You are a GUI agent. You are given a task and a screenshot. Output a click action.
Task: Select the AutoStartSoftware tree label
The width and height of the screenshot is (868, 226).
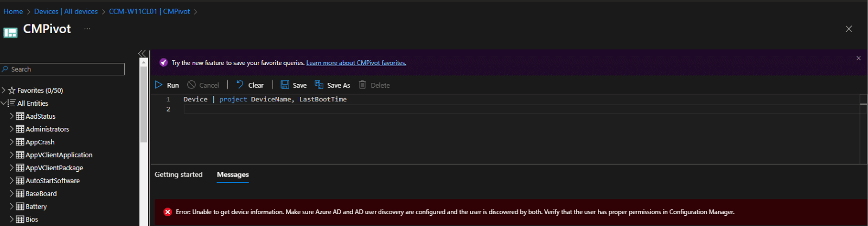[x=53, y=180]
